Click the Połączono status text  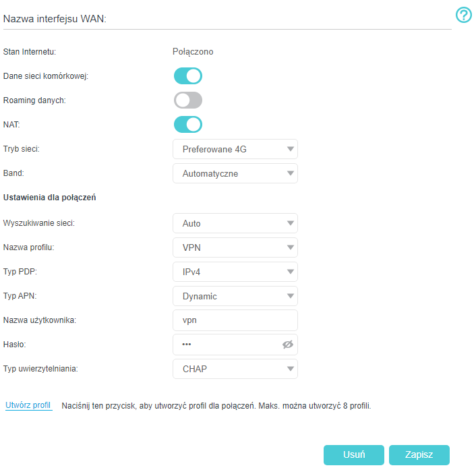(x=193, y=51)
